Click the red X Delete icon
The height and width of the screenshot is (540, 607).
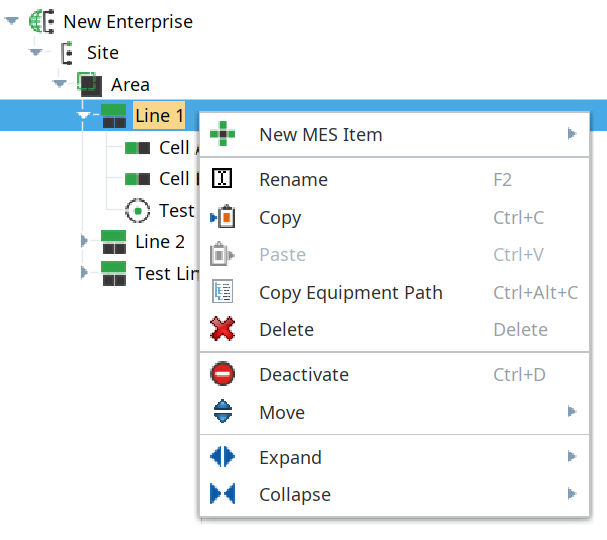click(x=223, y=329)
